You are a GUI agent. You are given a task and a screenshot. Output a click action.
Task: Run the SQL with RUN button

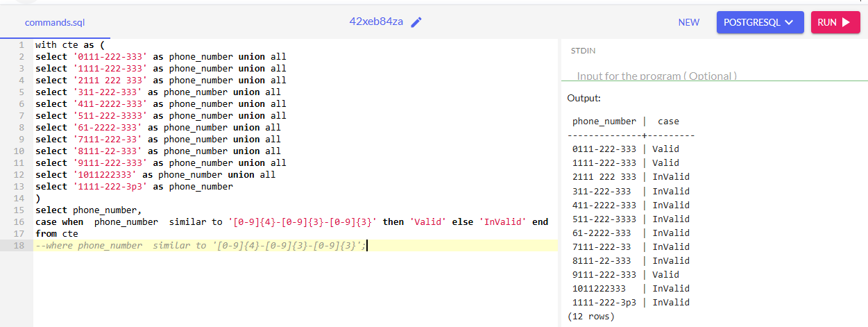click(x=835, y=22)
